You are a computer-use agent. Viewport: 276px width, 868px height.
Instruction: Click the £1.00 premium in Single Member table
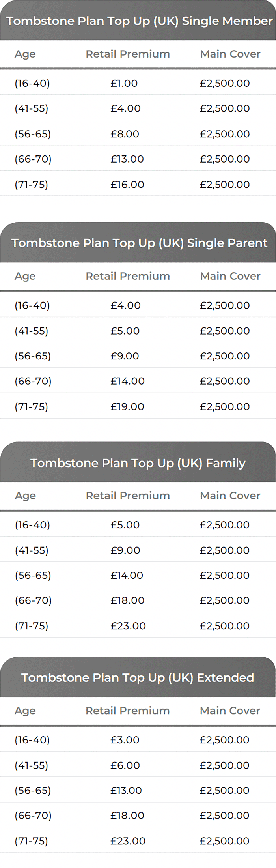tap(124, 83)
